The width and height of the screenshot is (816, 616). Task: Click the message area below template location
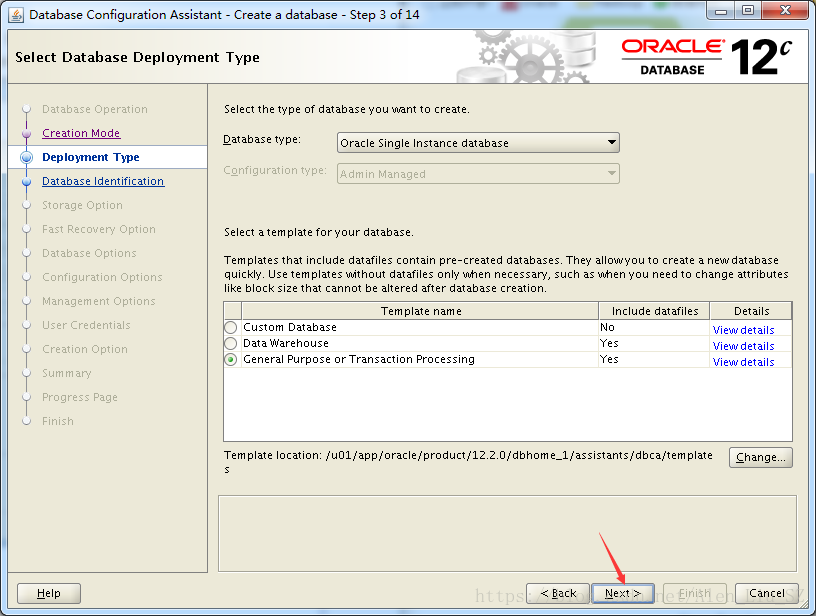click(507, 533)
